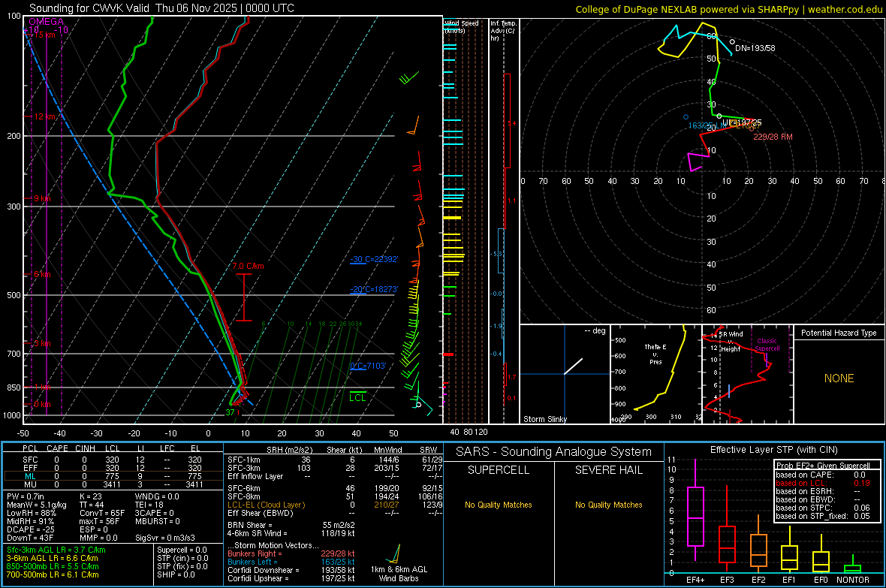Screen dimensions: 886x588
Task: Click the 'Supercell = 0.0' index
Action: (x=182, y=550)
